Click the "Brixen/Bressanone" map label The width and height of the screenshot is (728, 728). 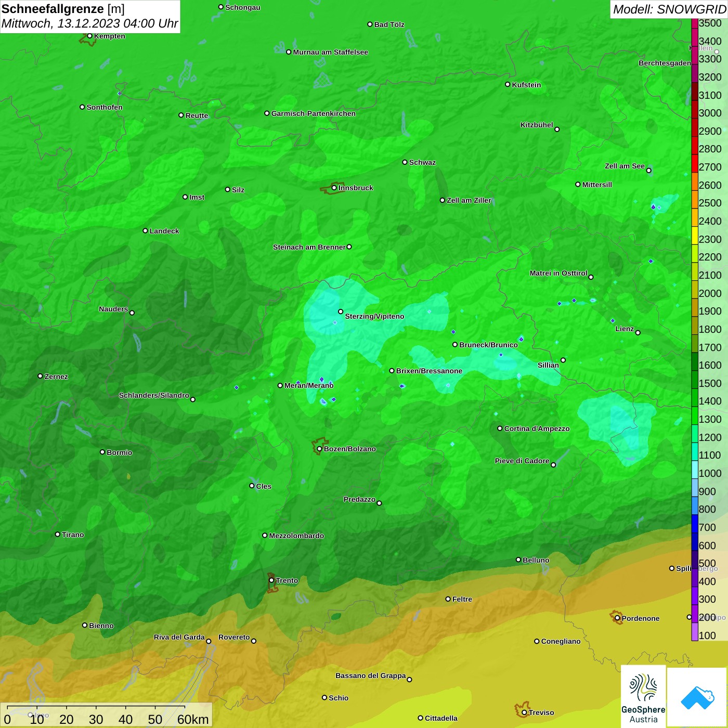[429, 371]
